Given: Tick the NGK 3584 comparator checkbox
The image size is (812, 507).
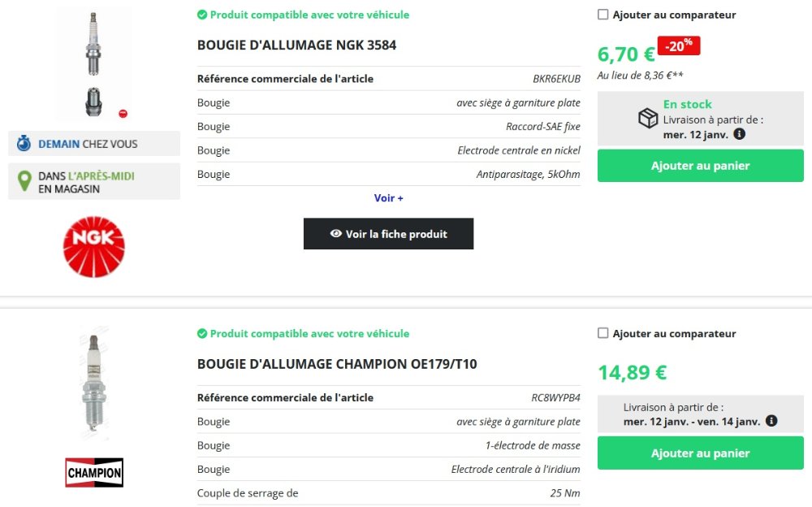Looking at the screenshot, I should point(603,15).
